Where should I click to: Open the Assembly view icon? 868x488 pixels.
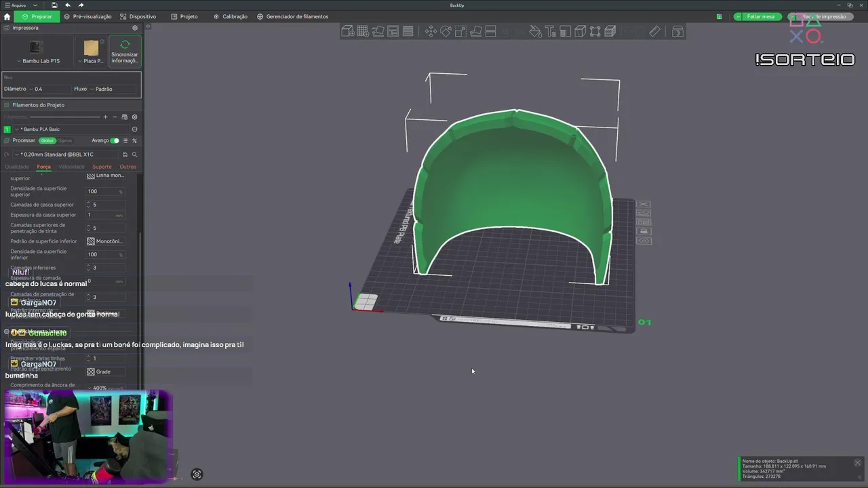[677, 31]
